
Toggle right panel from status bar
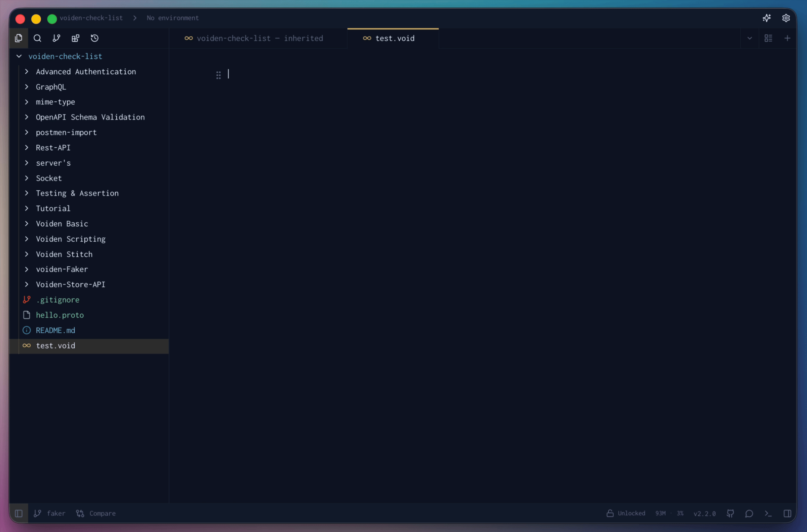pyautogui.click(x=788, y=513)
